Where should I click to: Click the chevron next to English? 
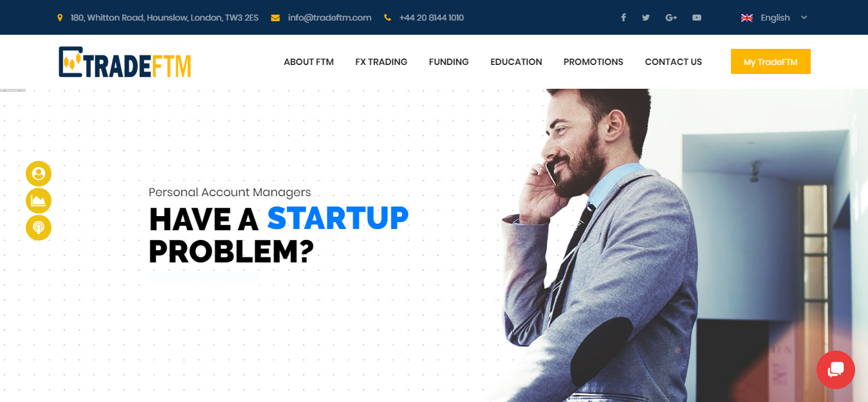click(804, 17)
